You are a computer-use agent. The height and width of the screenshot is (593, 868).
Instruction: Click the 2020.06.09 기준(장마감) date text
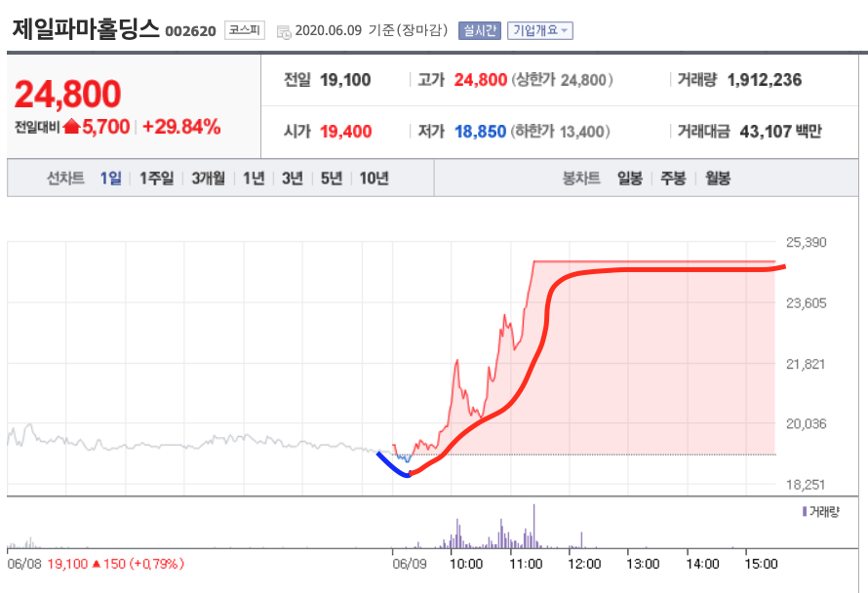click(371, 30)
